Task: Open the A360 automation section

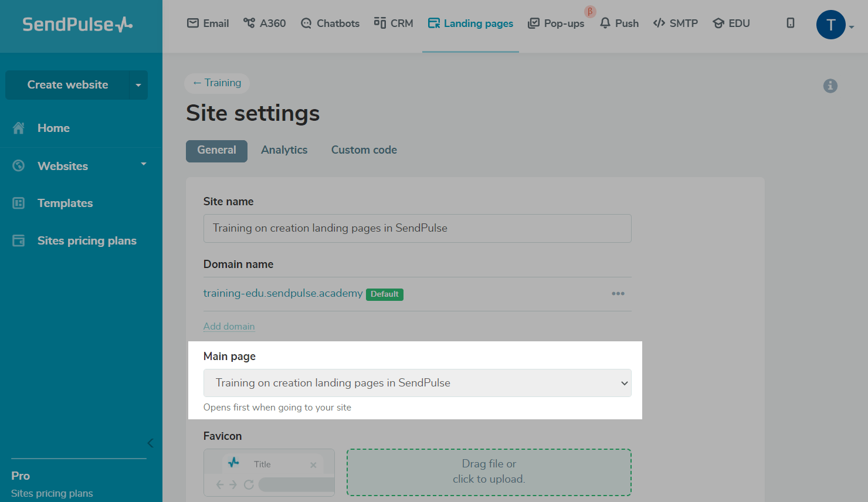Action: click(x=265, y=23)
